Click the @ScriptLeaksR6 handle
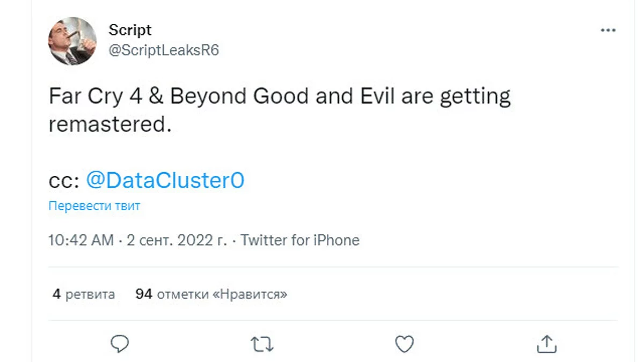The height and width of the screenshot is (362, 644). [x=164, y=50]
